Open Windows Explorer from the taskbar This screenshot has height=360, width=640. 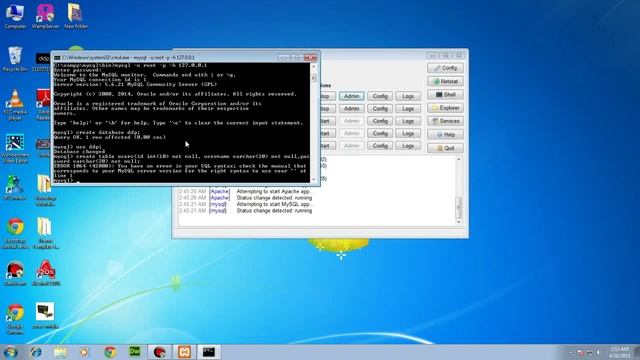60,352
